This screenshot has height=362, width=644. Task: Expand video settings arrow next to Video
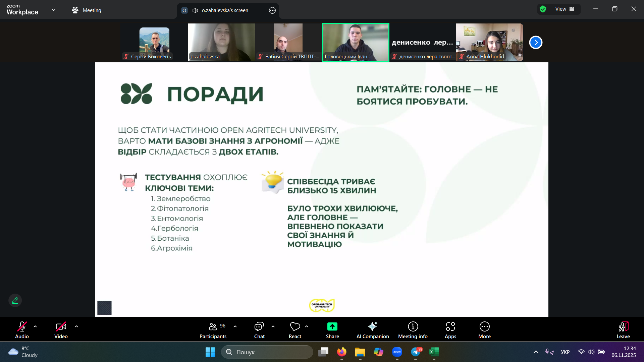(x=76, y=326)
